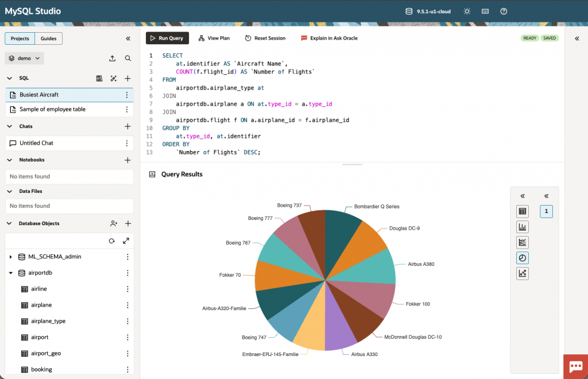Open Explain in Ask Oracle
Screen dimensions: 588x379
click(330, 38)
